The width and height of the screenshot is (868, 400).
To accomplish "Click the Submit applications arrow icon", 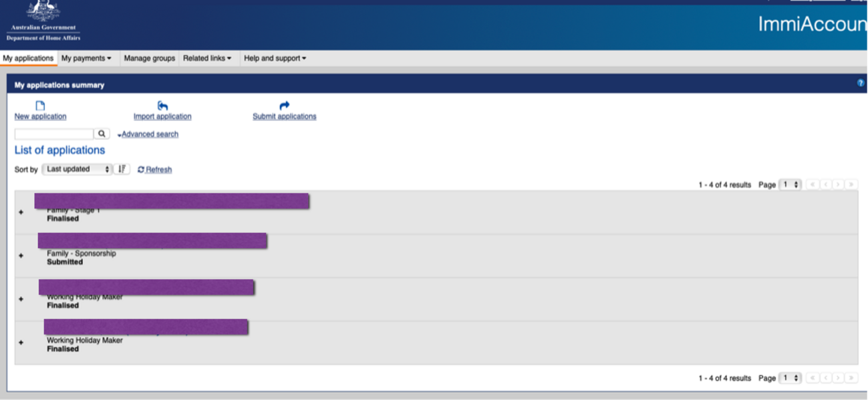I will pos(285,106).
